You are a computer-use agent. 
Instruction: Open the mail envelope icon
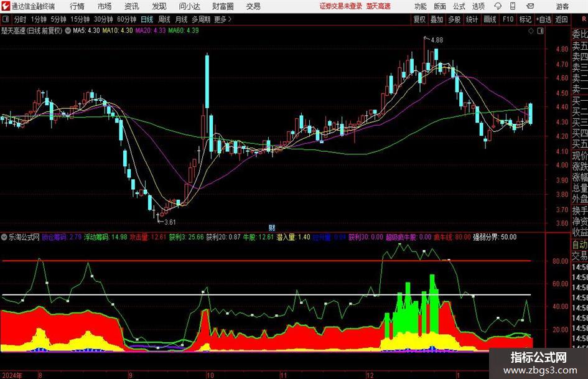pos(530,6)
